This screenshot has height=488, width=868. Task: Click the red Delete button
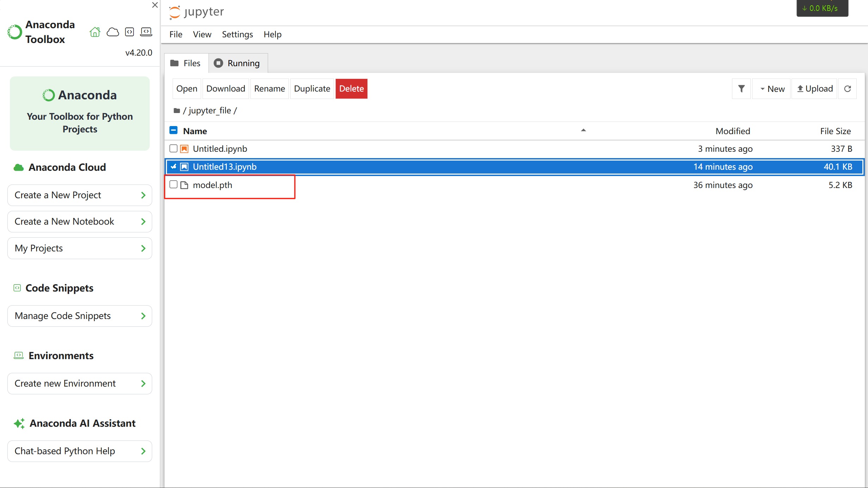pos(351,89)
